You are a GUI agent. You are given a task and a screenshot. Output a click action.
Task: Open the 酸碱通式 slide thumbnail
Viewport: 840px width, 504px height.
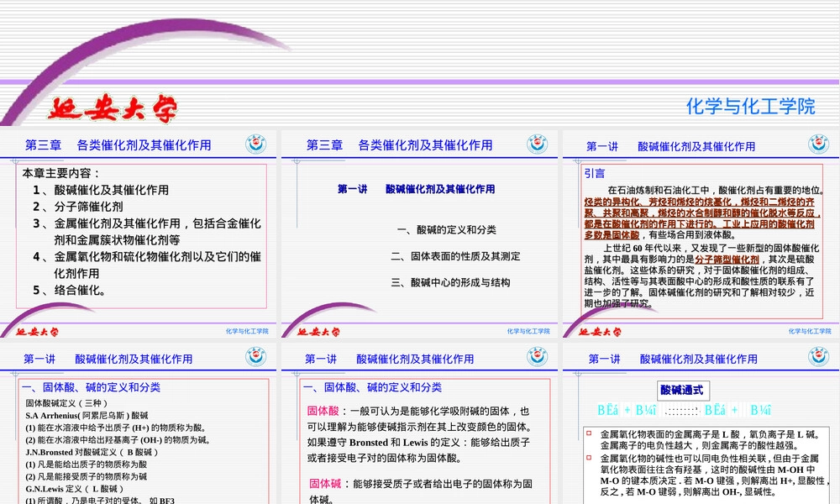[x=701, y=423]
